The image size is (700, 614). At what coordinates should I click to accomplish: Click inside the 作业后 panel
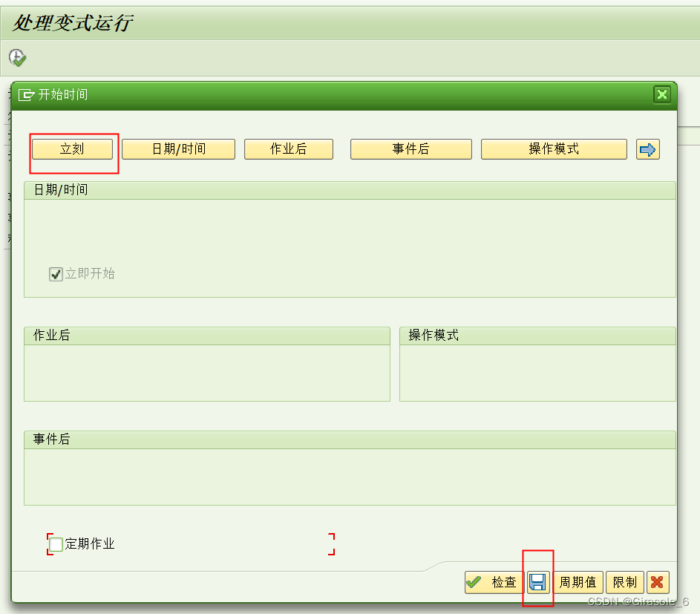[207, 368]
